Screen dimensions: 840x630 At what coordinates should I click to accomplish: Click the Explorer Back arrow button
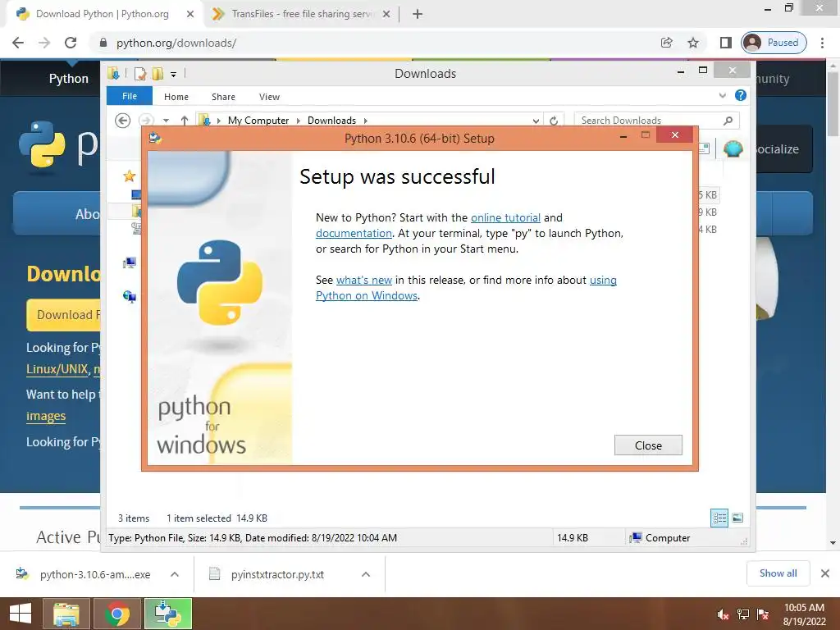(x=123, y=121)
